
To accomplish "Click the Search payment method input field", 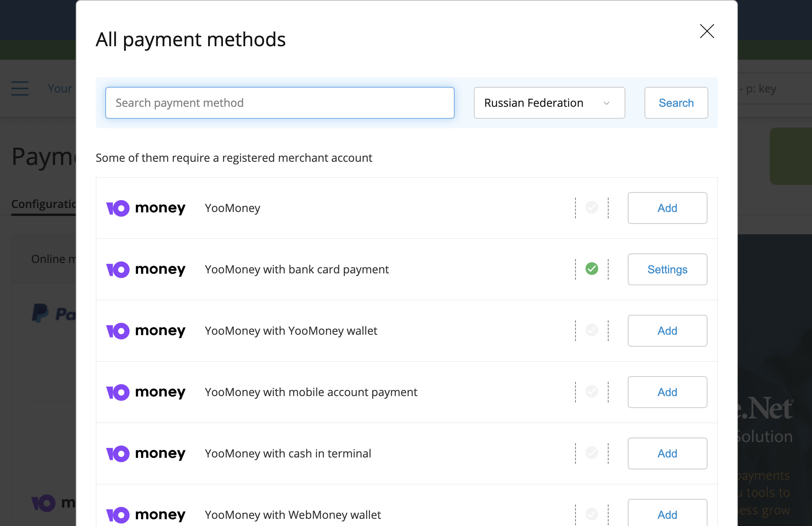I will click(280, 102).
